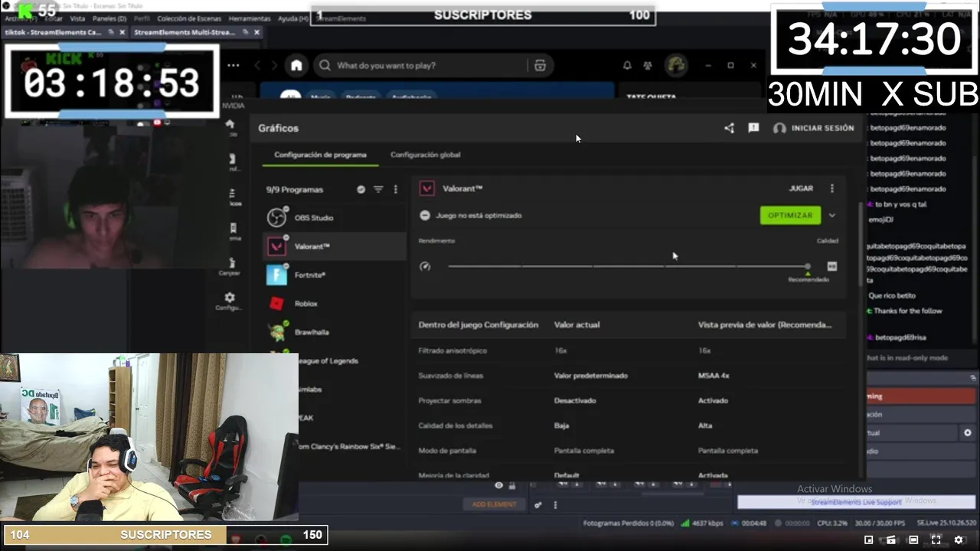Image resolution: width=980 pixels, height=551 pixels.
Task: Click the Valorant game logo in details header
Action: pos(427,188)
